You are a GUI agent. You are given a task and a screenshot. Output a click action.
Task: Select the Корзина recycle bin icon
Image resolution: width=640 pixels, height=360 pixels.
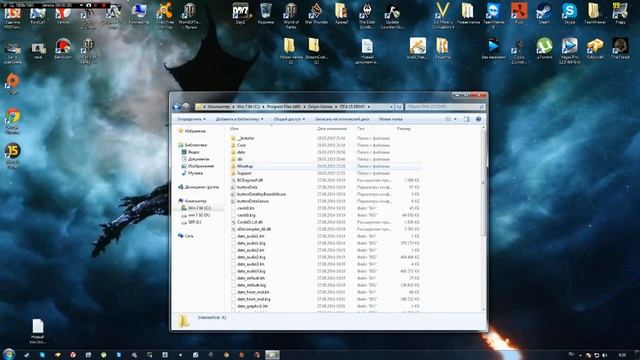click(x=266, y=14)
